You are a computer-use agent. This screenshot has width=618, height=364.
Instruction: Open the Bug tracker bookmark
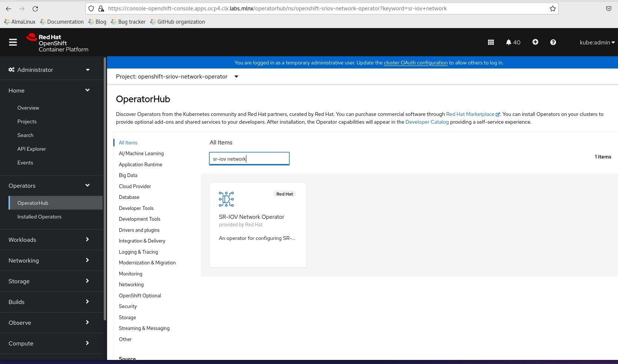[128, 22]
